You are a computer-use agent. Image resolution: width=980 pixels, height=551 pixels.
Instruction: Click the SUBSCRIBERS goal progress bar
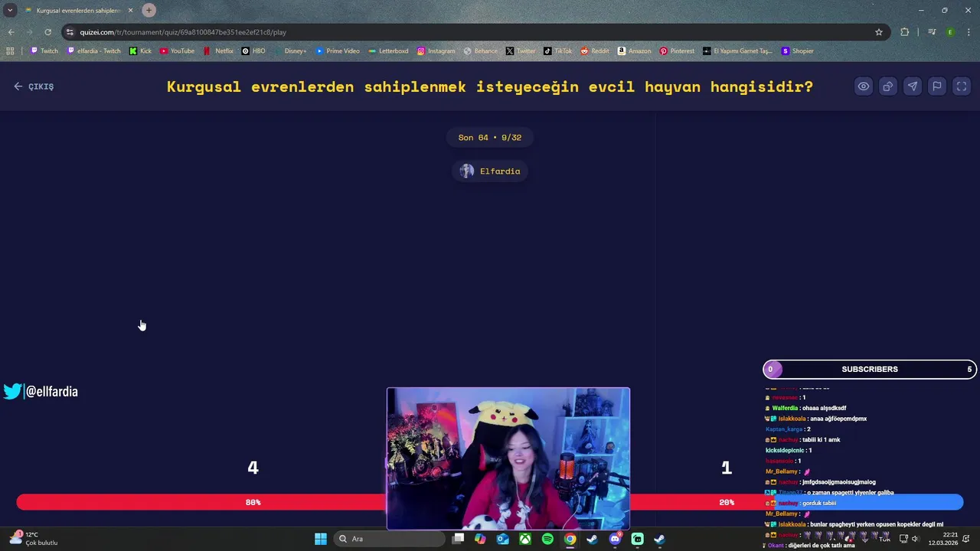pos(870,370)
